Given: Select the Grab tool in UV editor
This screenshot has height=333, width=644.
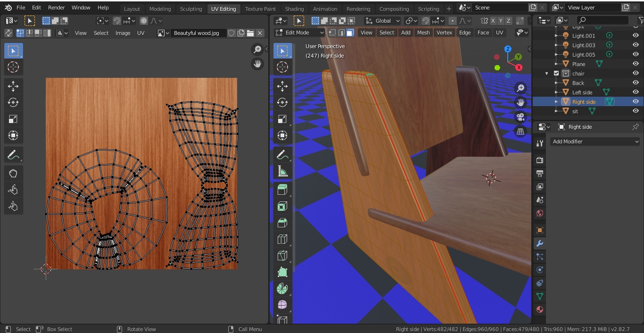Looking at the screenshot, I should [x=13, y=174].
